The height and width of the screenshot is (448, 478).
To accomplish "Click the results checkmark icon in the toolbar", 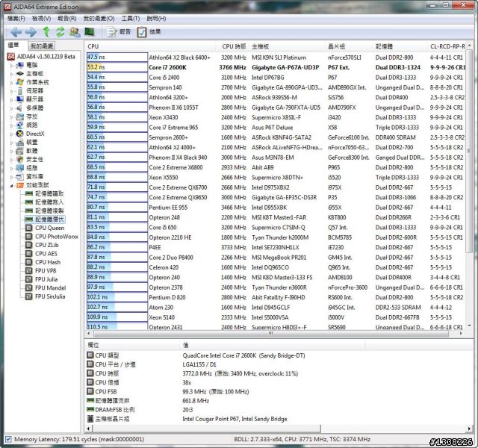I will coord(142,31).
